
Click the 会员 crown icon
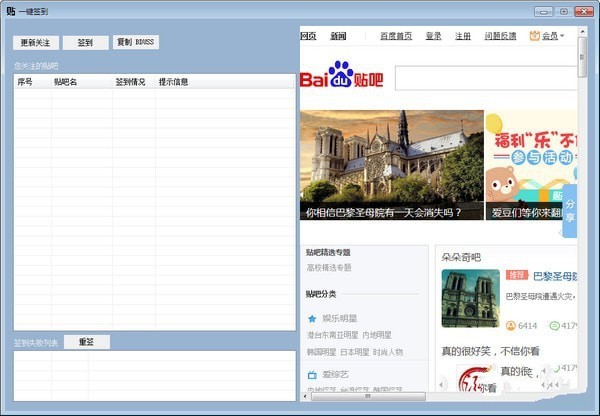[x=534, y=36]
